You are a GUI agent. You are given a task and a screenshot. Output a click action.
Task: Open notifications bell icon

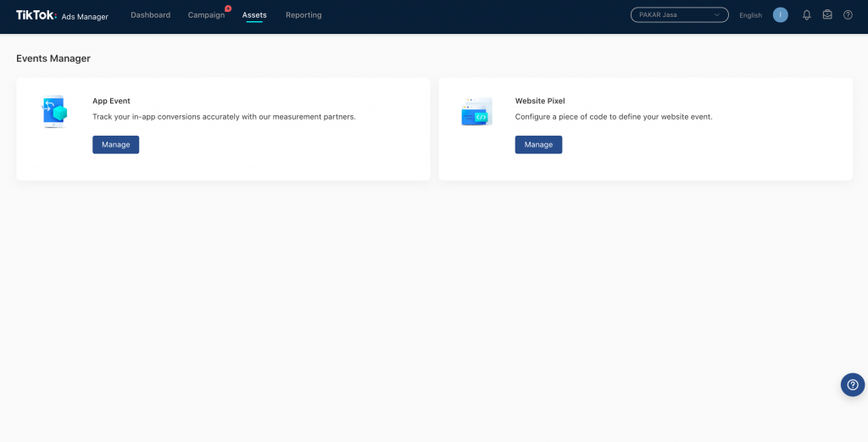807,15
